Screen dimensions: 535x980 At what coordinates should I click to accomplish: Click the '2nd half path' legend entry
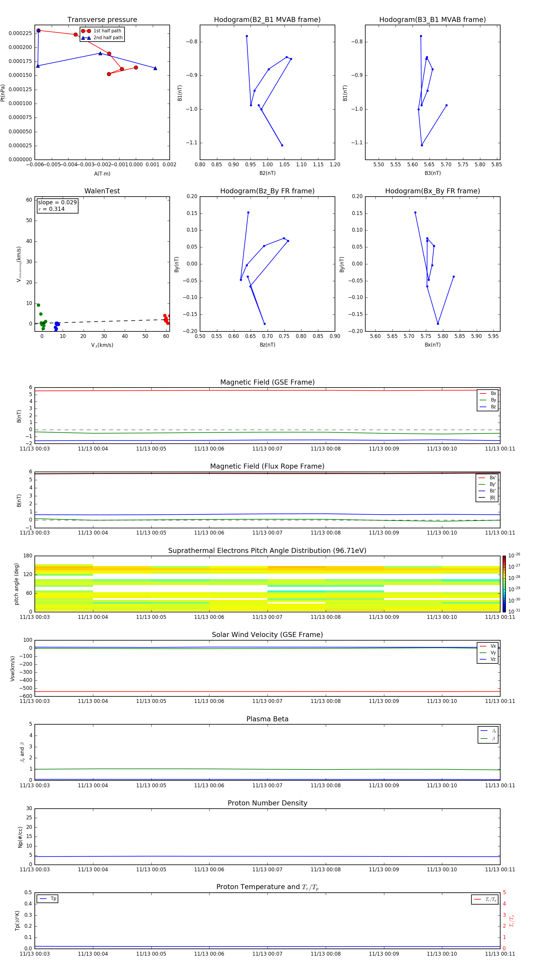[x=102, y=38]
